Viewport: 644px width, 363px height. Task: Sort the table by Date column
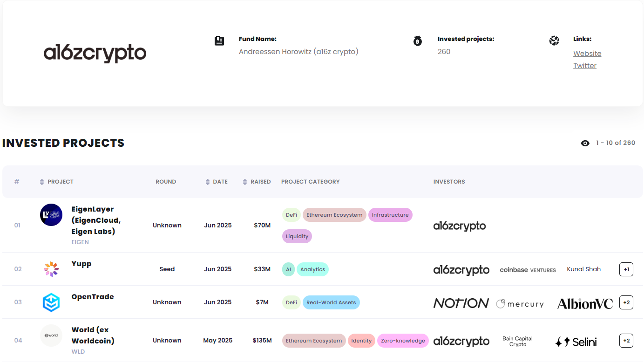point(208,182)
